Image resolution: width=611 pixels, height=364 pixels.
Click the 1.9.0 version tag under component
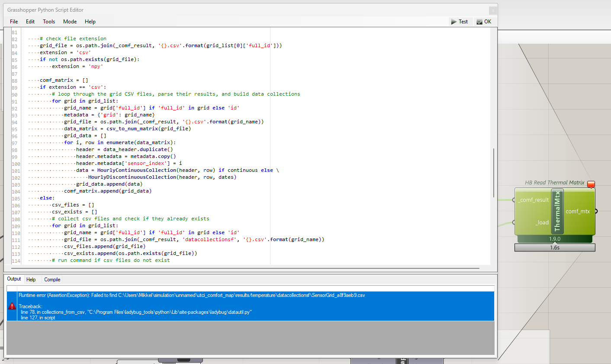(x=555, y=239)
